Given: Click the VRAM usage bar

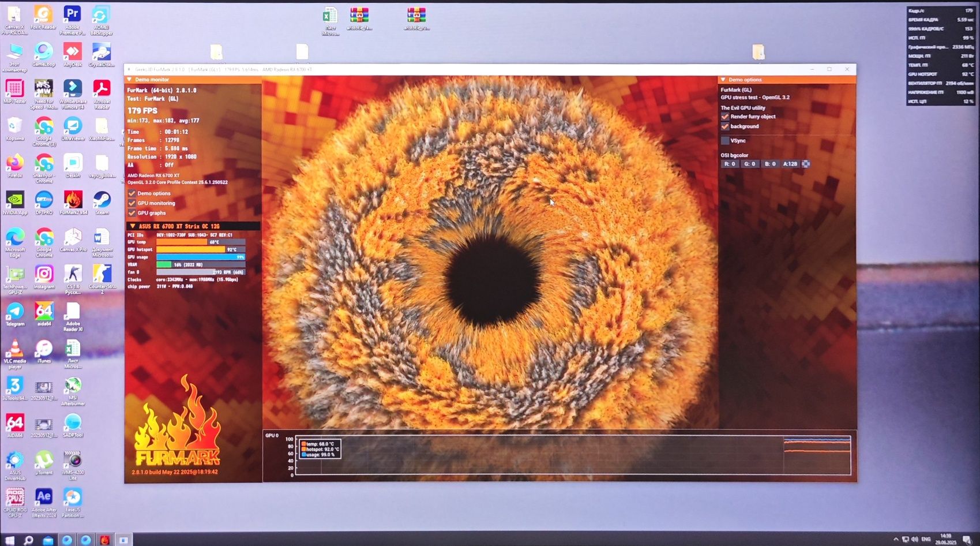Looking at the screenshot, I should (201, 265).
